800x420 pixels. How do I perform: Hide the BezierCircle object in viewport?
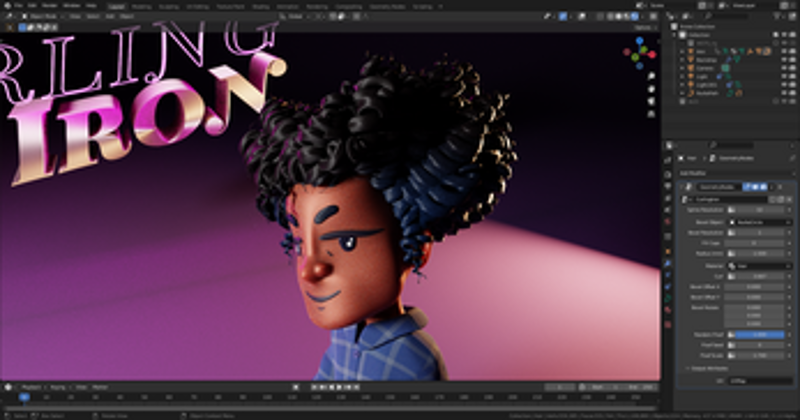785,93
